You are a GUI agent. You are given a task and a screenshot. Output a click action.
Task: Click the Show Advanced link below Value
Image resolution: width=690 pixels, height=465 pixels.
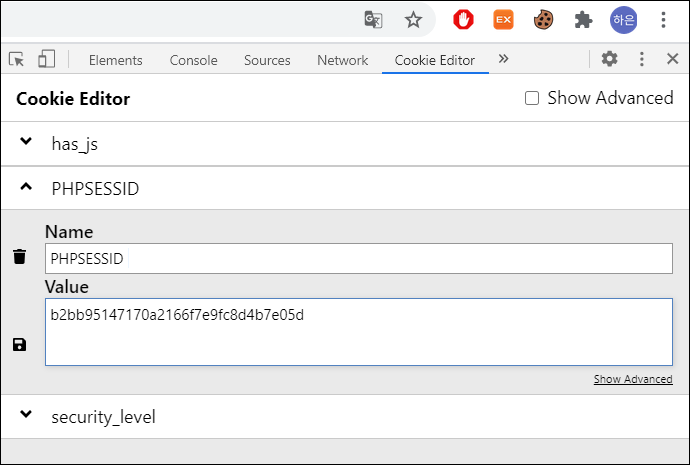tap(633, 379)
